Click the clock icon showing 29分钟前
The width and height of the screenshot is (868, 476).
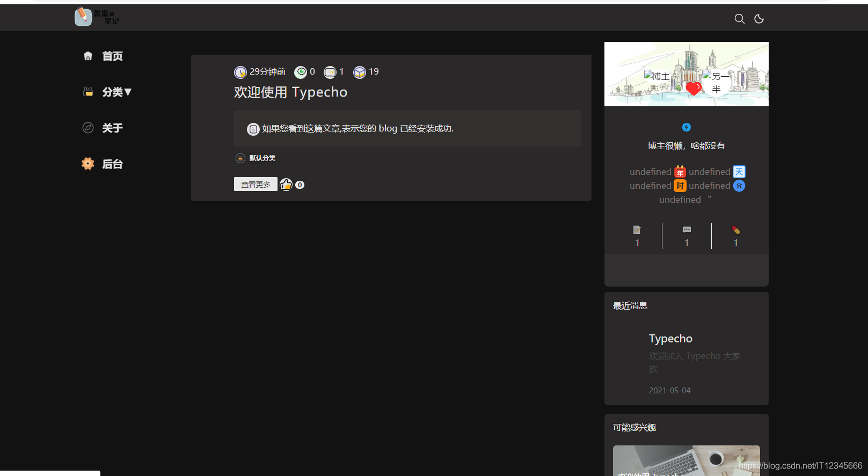pyautogui.click(x=240, y=72)
